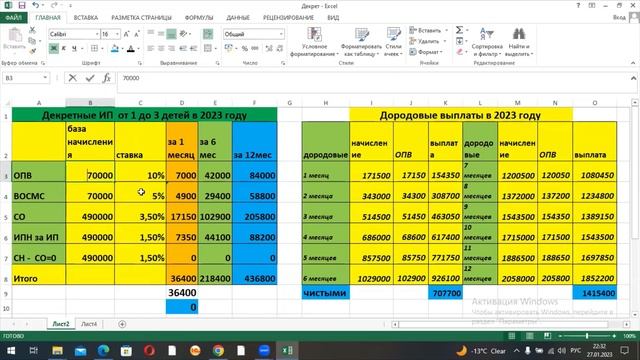This screenshot has height=360, width=640.
Task: Click the Format Painter brush icon
Action: [32, 51]
